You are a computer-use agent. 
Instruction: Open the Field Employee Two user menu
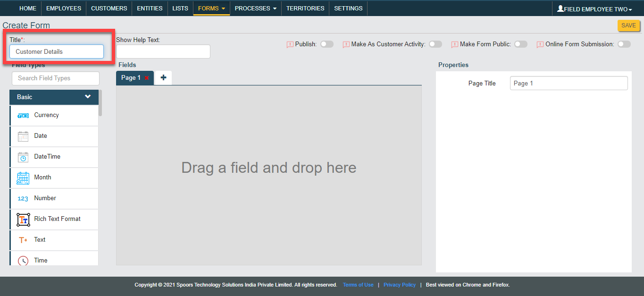coord(594,9)
